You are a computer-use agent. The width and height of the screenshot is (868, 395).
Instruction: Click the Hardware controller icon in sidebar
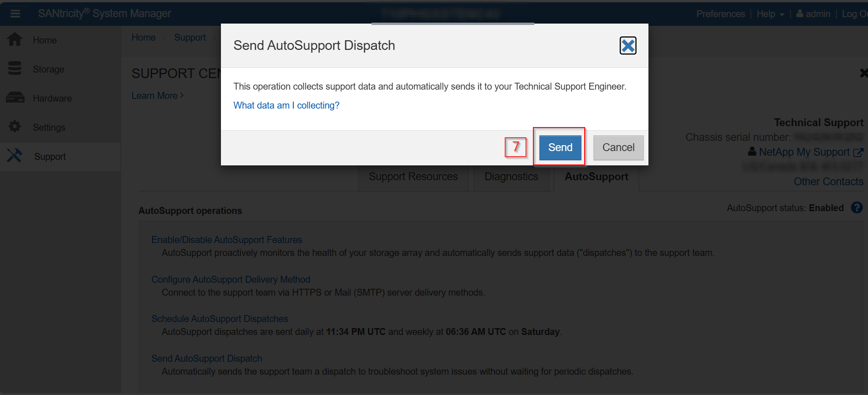[15, 97]
